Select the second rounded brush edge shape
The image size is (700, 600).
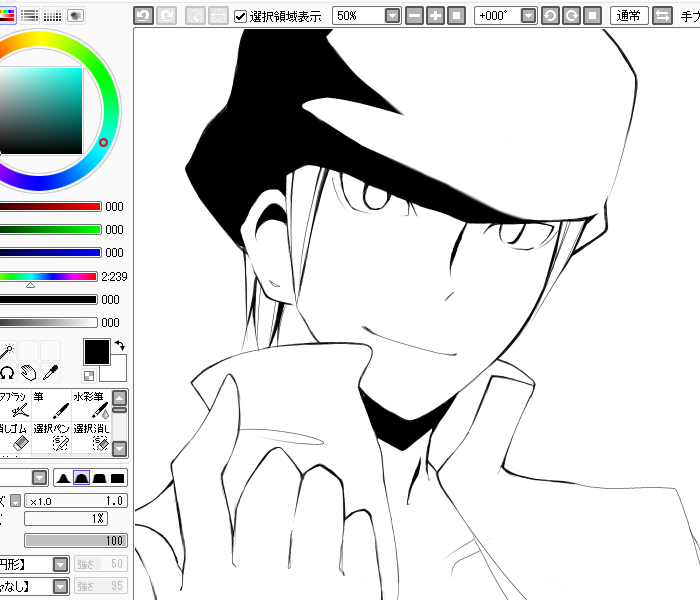pos(81,478)
